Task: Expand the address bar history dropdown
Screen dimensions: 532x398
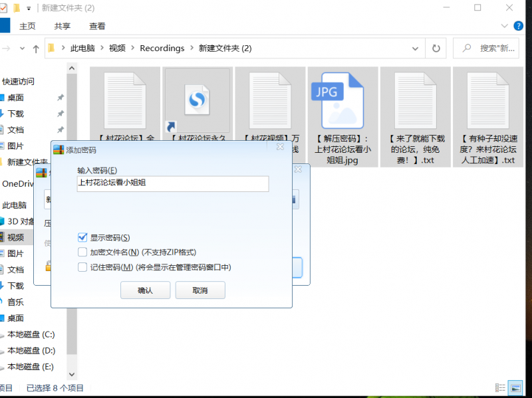Action: click(x=416, y=49)
